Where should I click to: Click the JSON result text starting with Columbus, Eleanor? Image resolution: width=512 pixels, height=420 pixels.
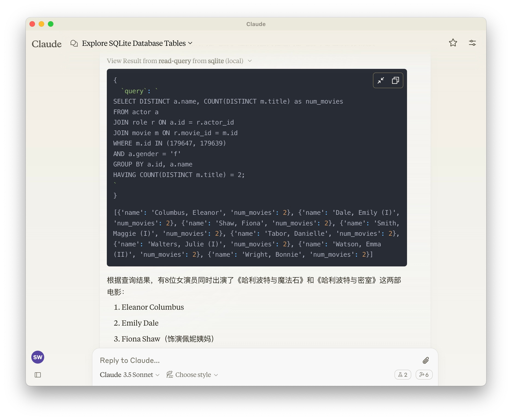256,233
